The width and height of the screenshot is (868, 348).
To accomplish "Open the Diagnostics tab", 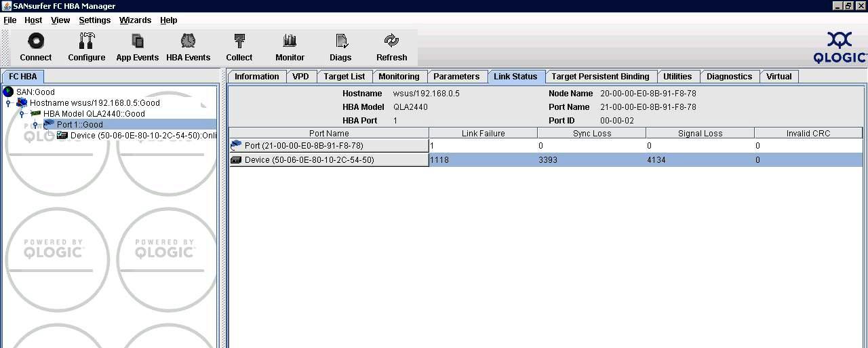I will (x=729, y=77).
